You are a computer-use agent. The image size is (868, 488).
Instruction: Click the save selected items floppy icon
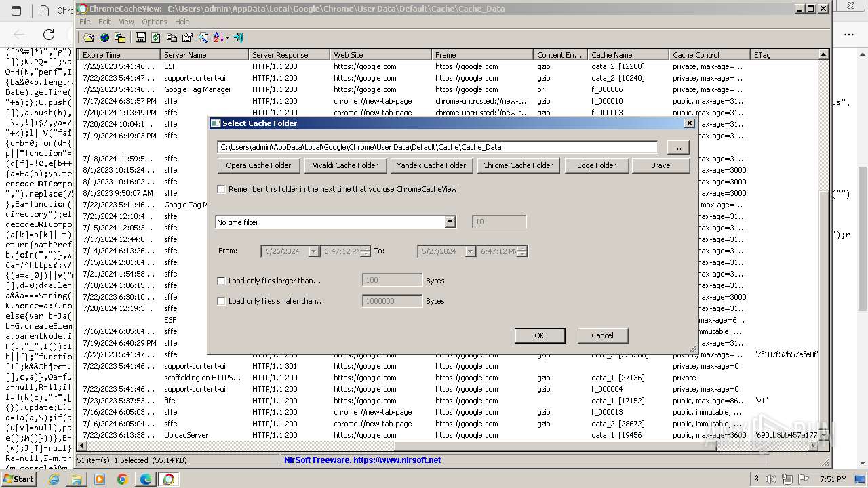[x=140, y=38]
